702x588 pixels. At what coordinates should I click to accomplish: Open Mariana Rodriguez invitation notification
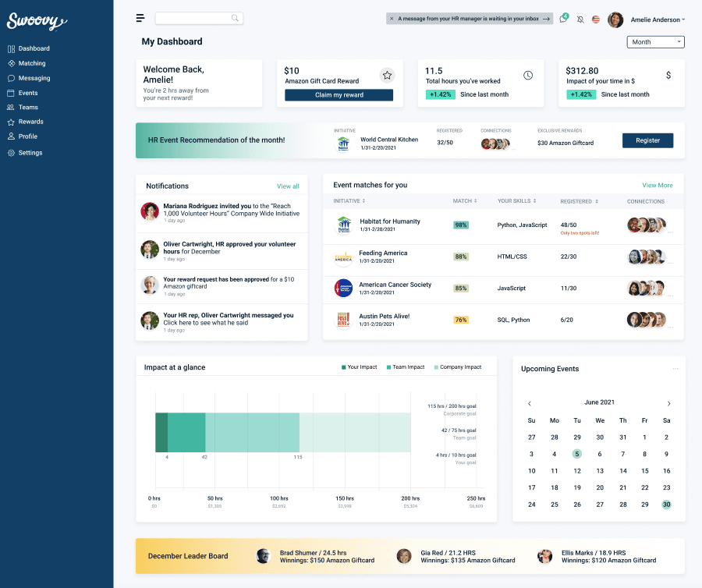pyautogui.click(x=222, y=213)
